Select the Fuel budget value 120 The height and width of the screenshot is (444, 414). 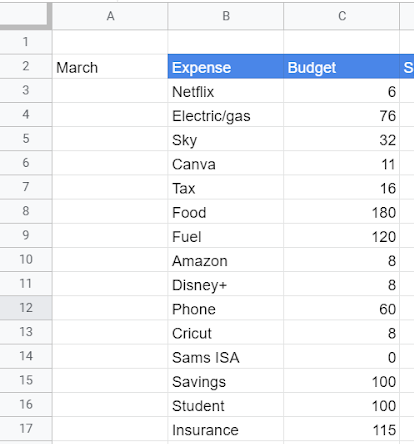pos(342,236)
